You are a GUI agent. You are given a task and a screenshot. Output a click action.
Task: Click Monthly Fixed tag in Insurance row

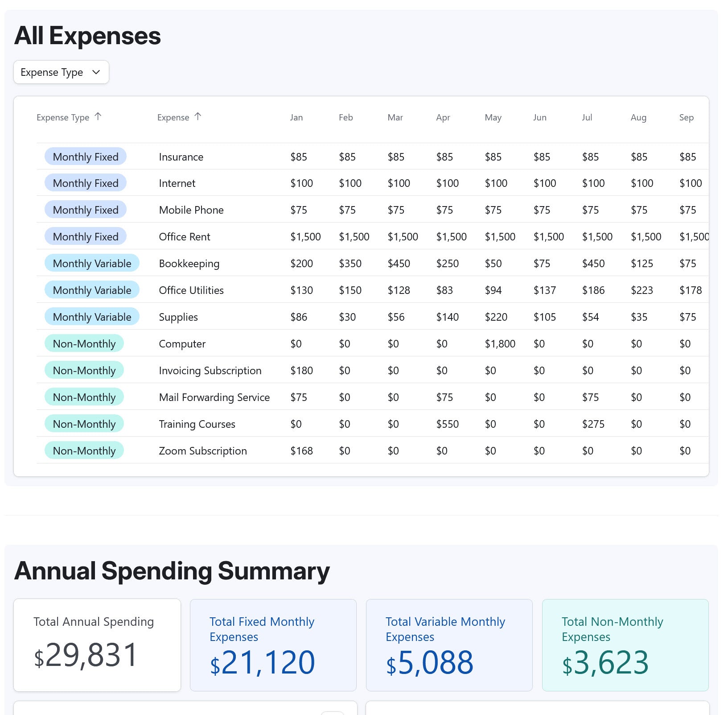click(85, 157)
